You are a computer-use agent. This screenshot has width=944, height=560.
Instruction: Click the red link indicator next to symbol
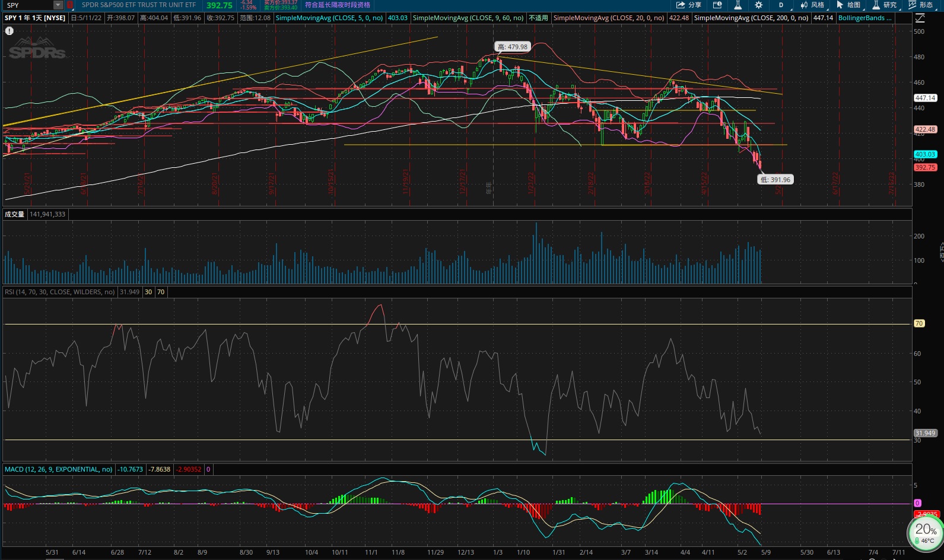click(x=70, y=5)
